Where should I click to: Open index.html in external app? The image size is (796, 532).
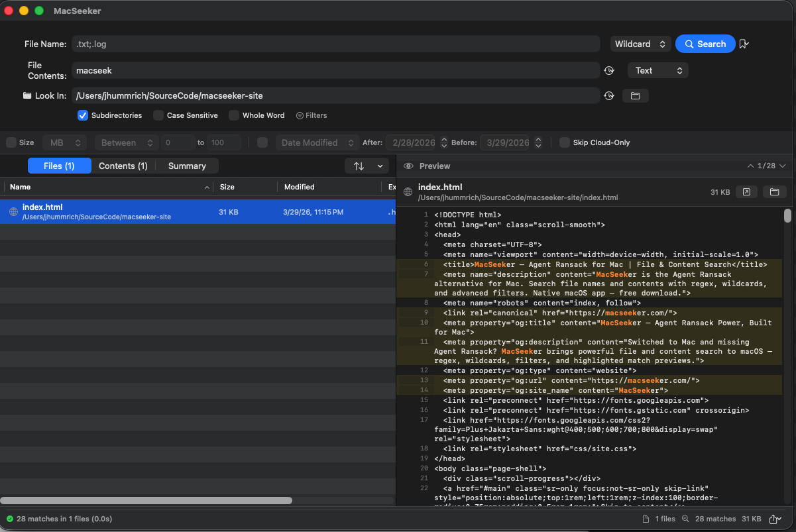tap(746, 191)
